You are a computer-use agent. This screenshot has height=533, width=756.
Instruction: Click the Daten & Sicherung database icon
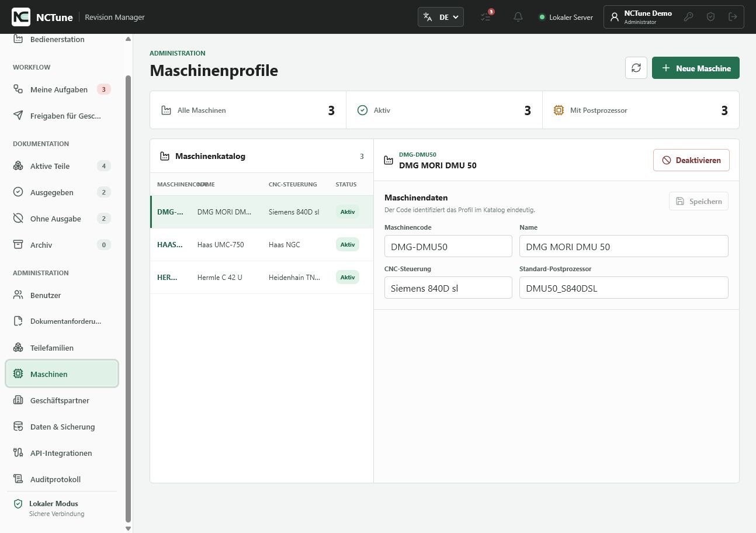tap(18, 427)
